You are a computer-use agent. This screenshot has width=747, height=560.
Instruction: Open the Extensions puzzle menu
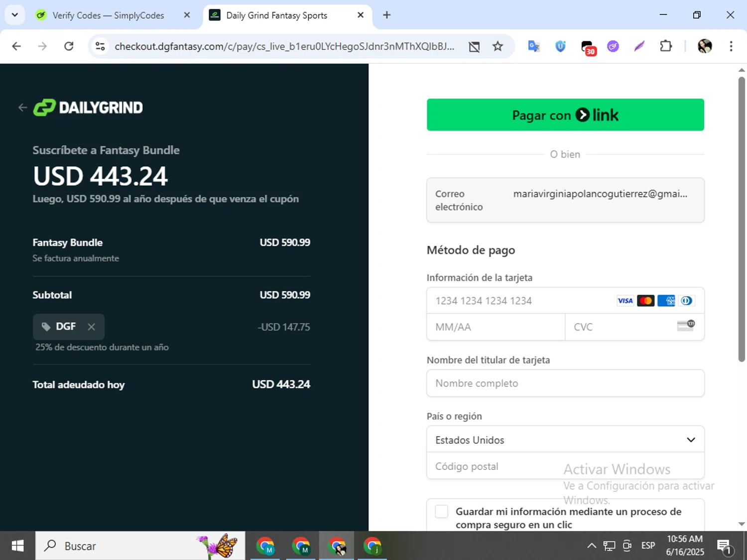[666, 46]
